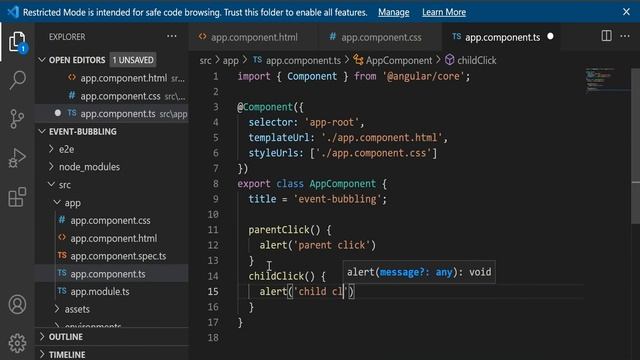
Task: Click the alert signature hint tooltip
Action: 419,272
